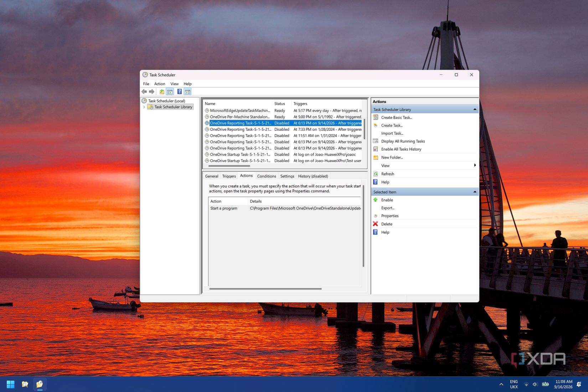Click the Wi-Fi network tray icon
This screenshot has height=392, width=588.
[x=526, y=384]
